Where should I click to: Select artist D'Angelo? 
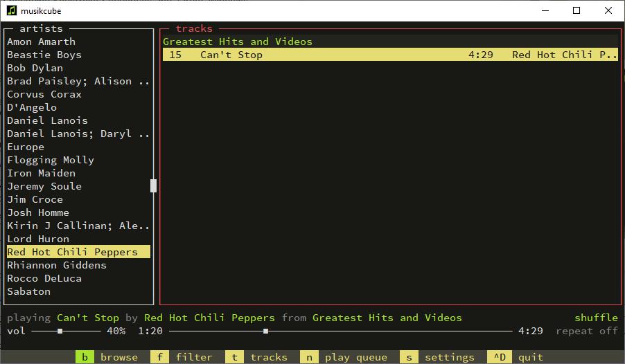[x=78, y=107]
